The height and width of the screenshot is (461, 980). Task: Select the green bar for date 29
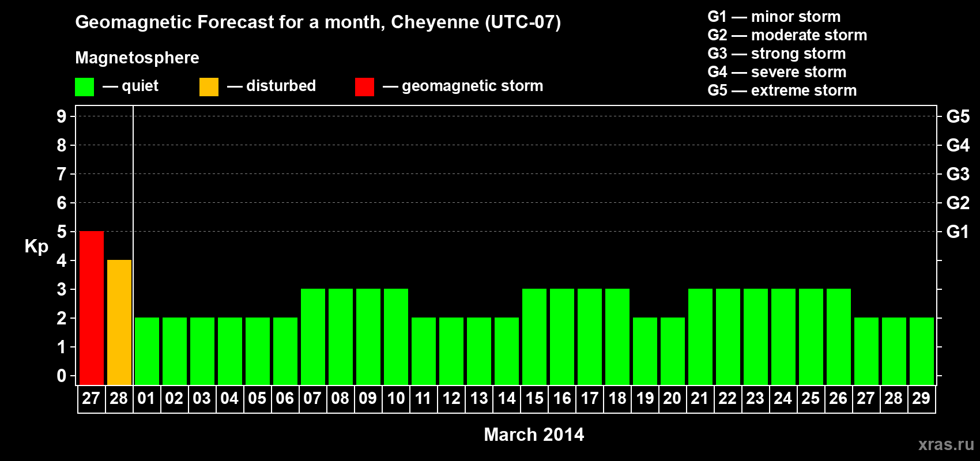(x=922, y=352)
